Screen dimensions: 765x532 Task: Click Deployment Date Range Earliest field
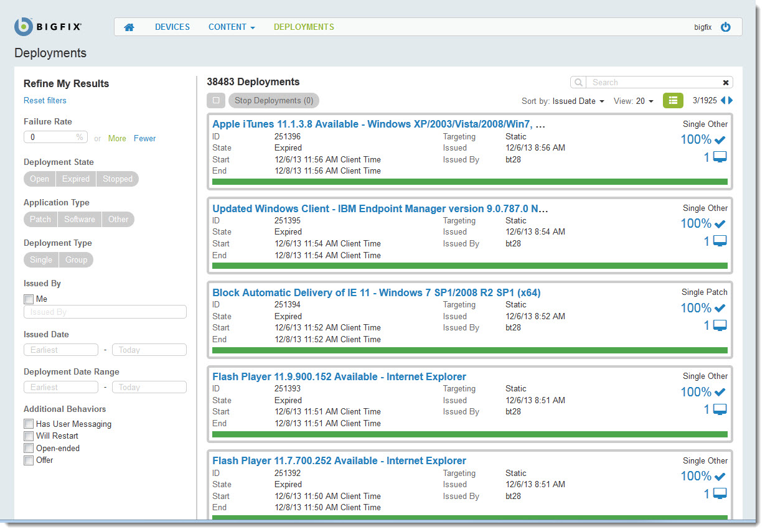(61, 387)
